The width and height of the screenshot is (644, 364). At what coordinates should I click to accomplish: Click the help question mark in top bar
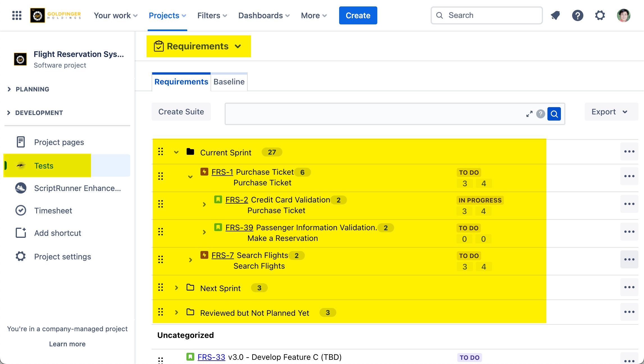pyautogui.click(x=577, y=15)
